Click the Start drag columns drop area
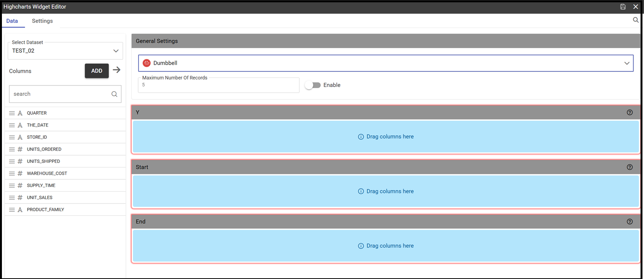 pos(386,191)
